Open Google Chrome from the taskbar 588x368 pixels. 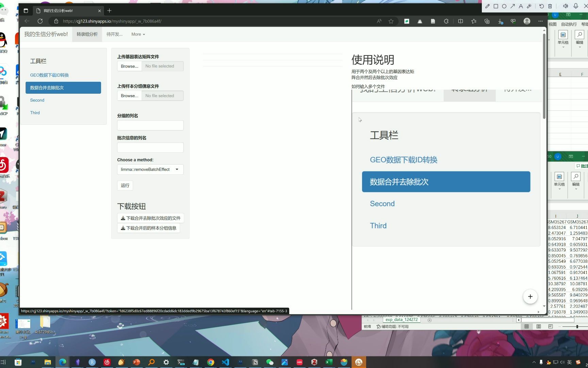211,362
